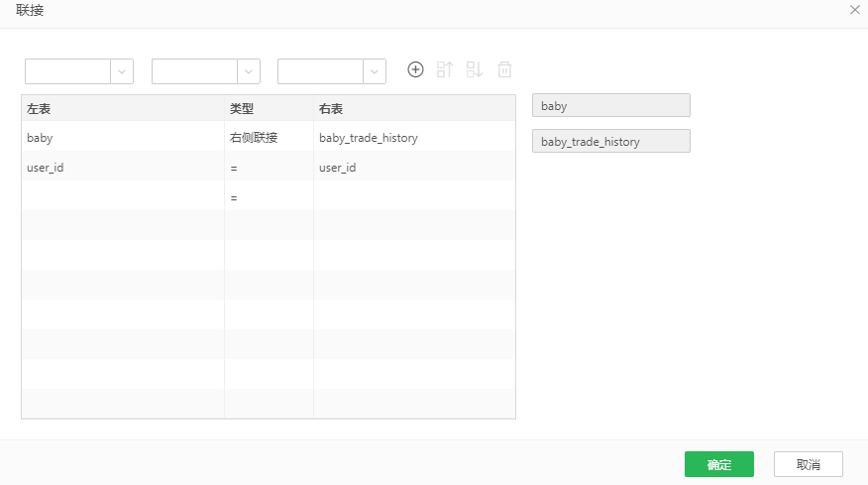The height and width of the screenshot is (485, 868).
Task: Click the equals operator in the user_id row
Action: click(234, 168)
